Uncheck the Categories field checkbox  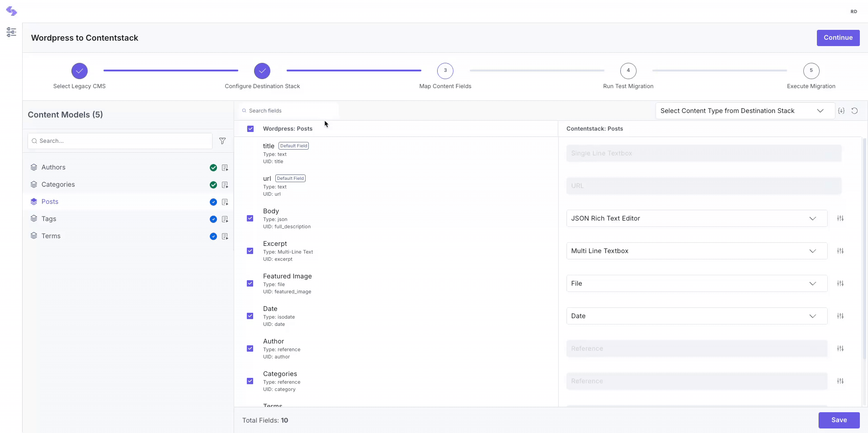(x=250, y=381)
